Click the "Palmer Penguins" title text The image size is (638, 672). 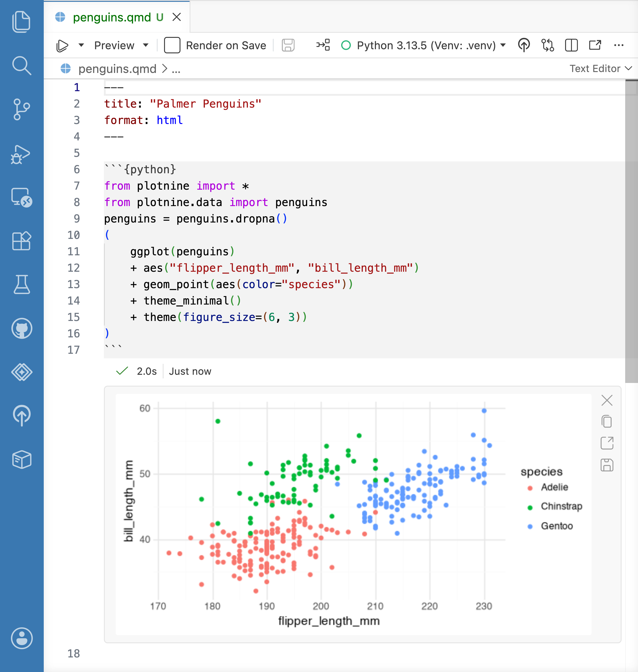[205, 104]
